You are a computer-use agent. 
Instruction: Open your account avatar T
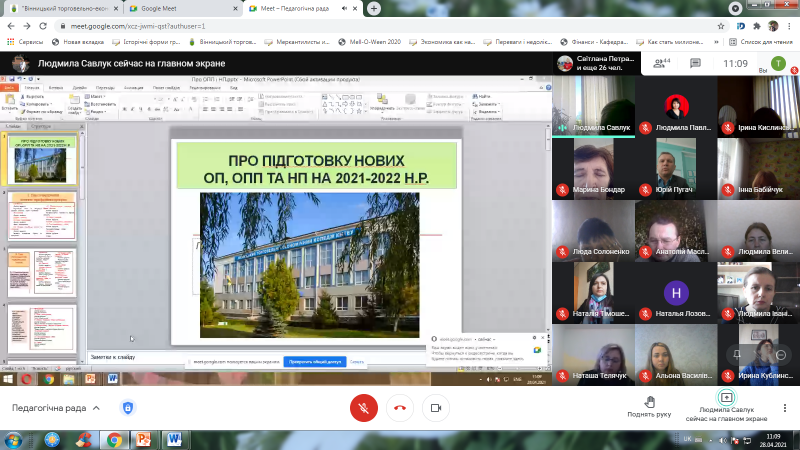point(778,63)
